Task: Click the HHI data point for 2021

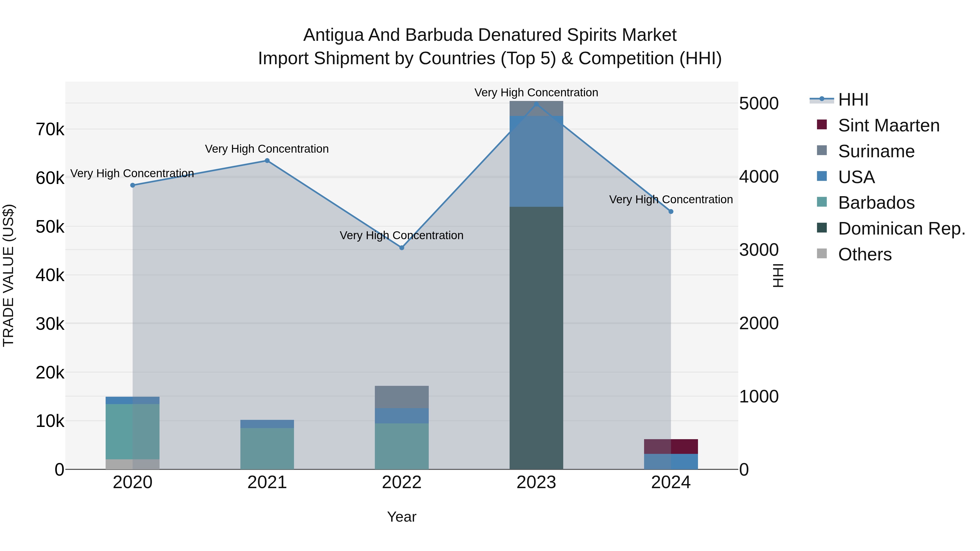Action: pyautogui.click(x=267, y=161)
